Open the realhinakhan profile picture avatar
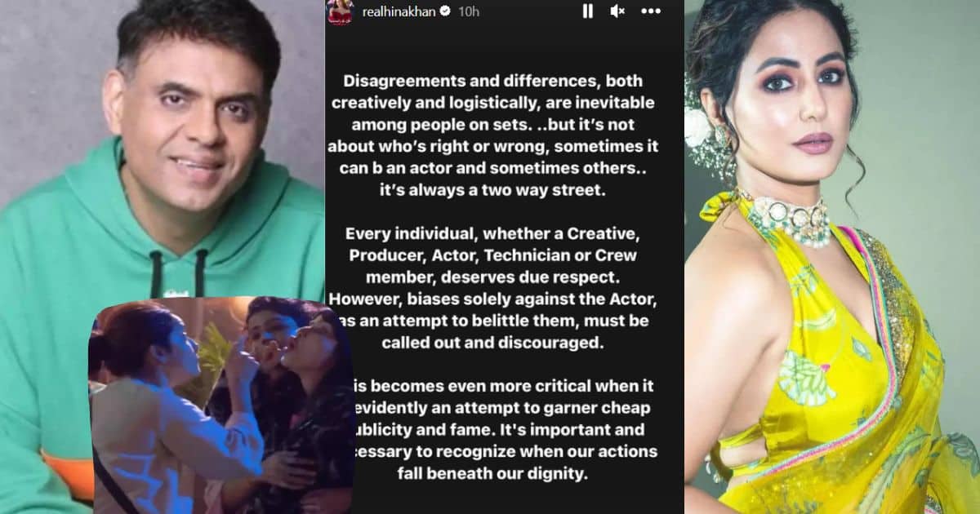 click(337, 11)
